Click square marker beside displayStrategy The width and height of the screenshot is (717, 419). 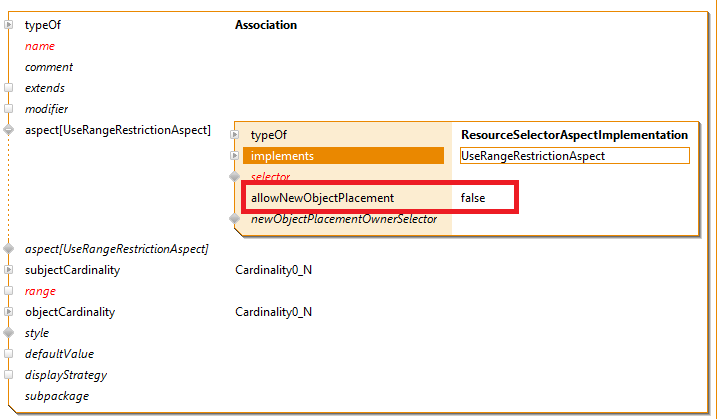coord(9,375)
